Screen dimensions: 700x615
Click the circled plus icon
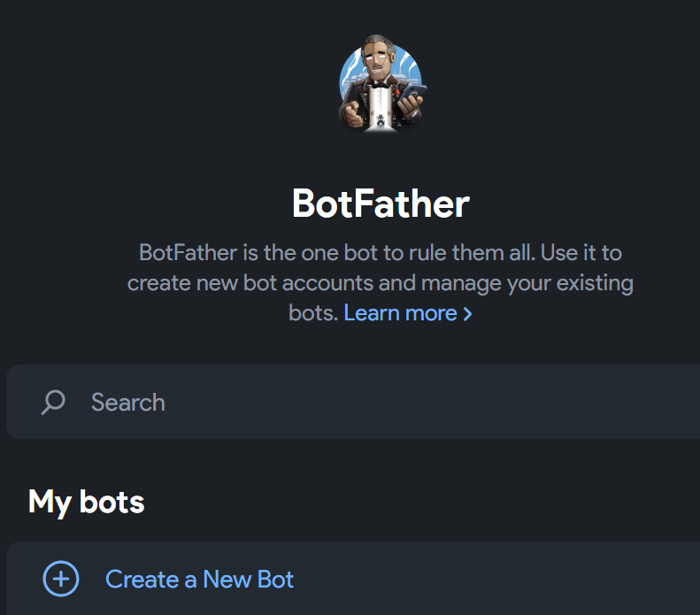(x=61, y=580)
